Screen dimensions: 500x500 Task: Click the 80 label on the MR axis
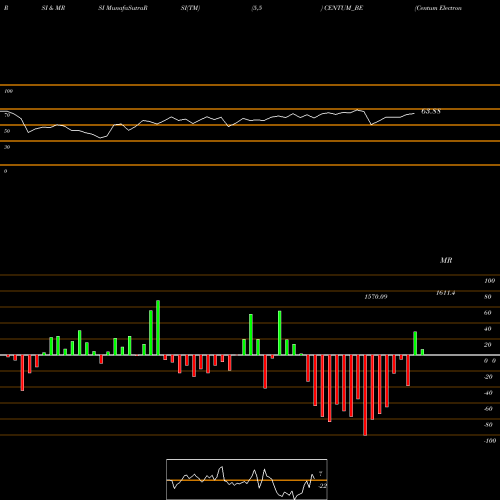[488, 297]
